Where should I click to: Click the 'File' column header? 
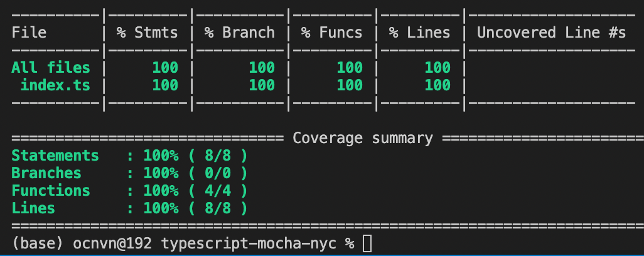(29, 33)
